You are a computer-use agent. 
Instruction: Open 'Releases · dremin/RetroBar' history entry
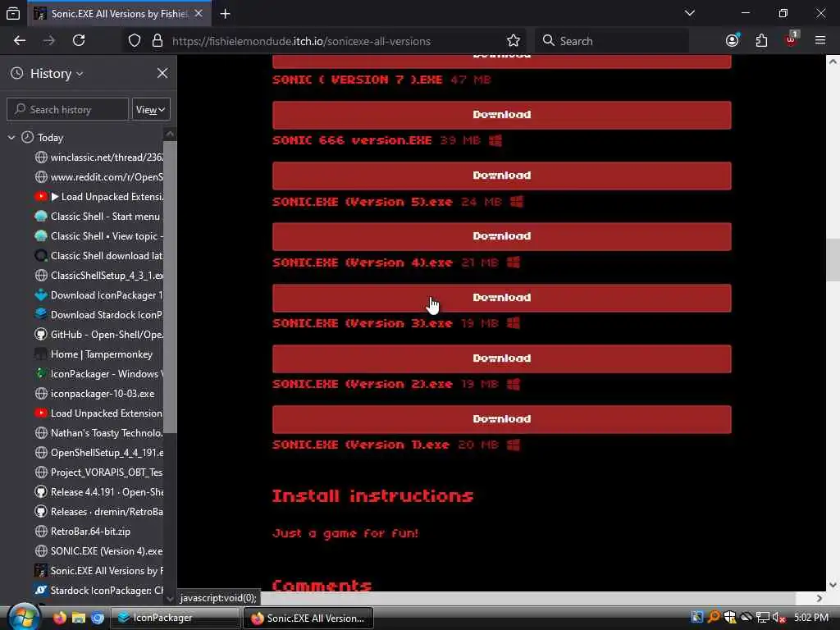[99, 512]
